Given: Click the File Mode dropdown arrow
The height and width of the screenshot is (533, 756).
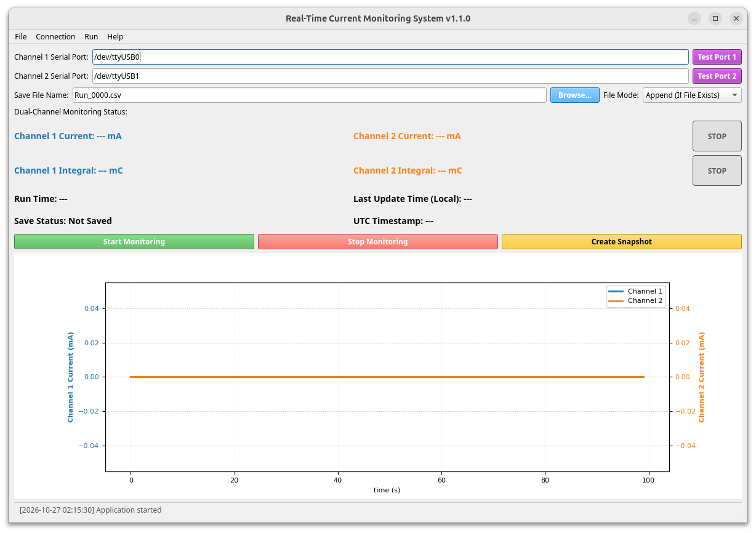Looking at the screenshot, I should tap(734, 95).
